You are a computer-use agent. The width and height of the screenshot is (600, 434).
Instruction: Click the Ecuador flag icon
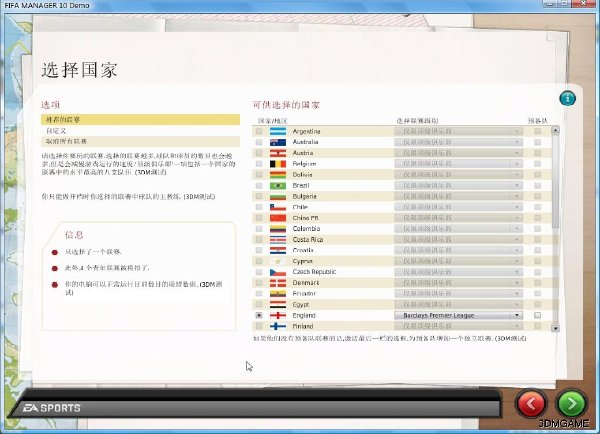[278, 294]
